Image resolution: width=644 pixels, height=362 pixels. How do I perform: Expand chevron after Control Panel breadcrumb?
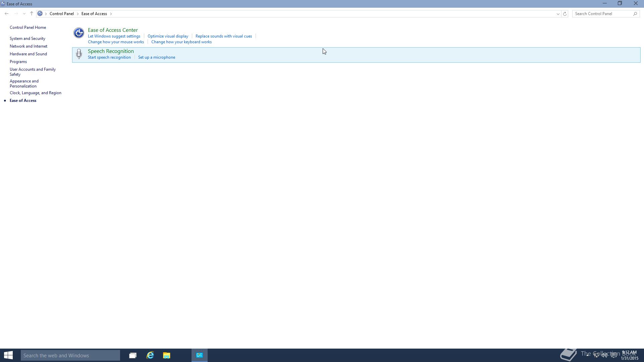point(78,14)
